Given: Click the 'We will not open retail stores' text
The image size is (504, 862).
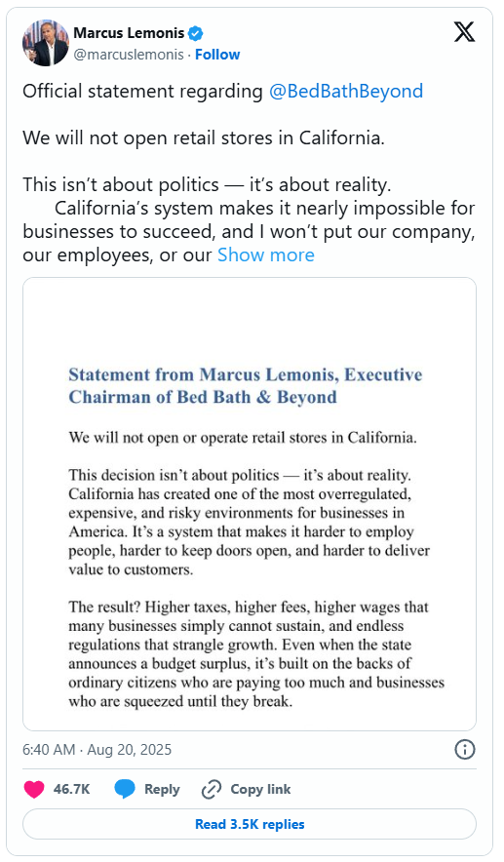Looking at the screenshot, I should [x=204, y=137].
